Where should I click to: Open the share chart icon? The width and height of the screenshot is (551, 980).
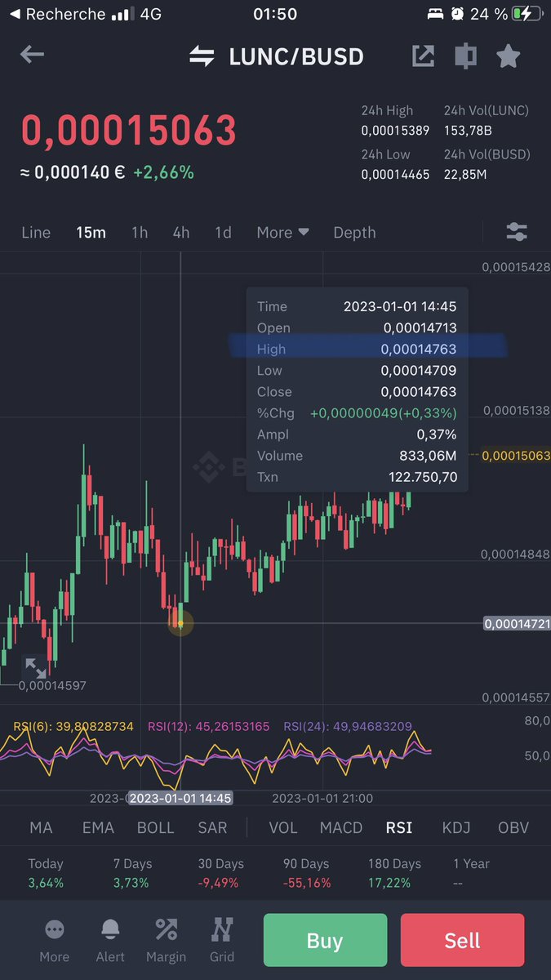point(423,56)
